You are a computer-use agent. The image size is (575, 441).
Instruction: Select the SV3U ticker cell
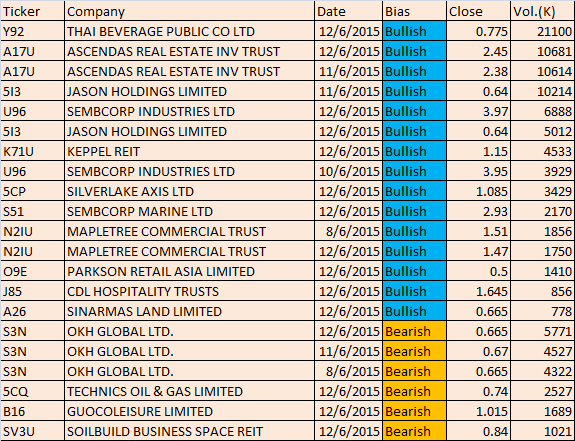32,431
